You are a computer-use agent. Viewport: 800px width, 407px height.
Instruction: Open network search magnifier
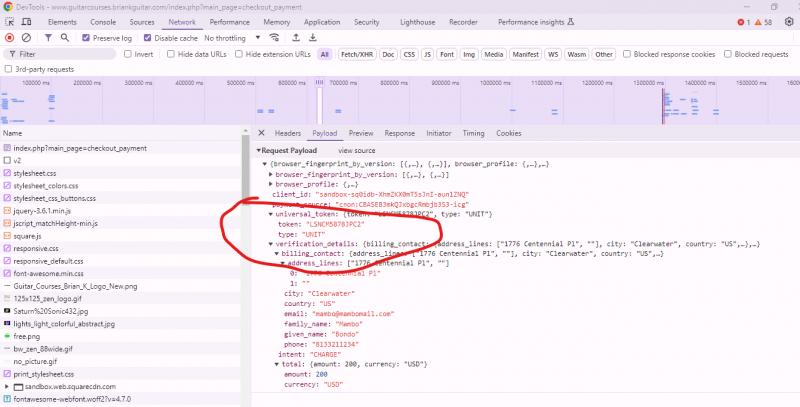(x=65, y=38)
